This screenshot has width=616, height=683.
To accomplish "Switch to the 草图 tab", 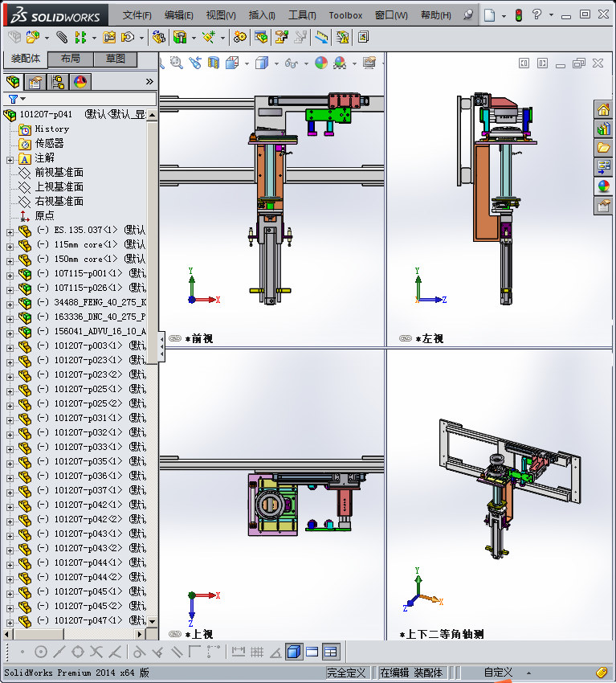I will click(116, 59).
